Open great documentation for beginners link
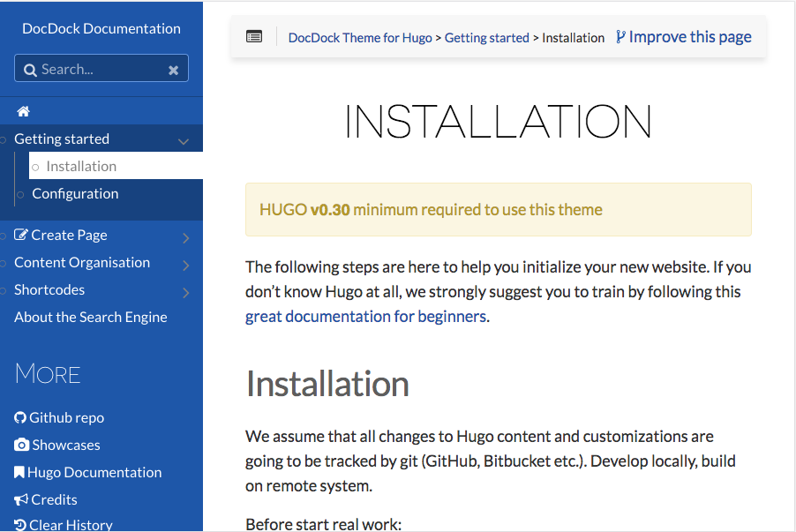The image size is (796, 532). click(365, 316)
